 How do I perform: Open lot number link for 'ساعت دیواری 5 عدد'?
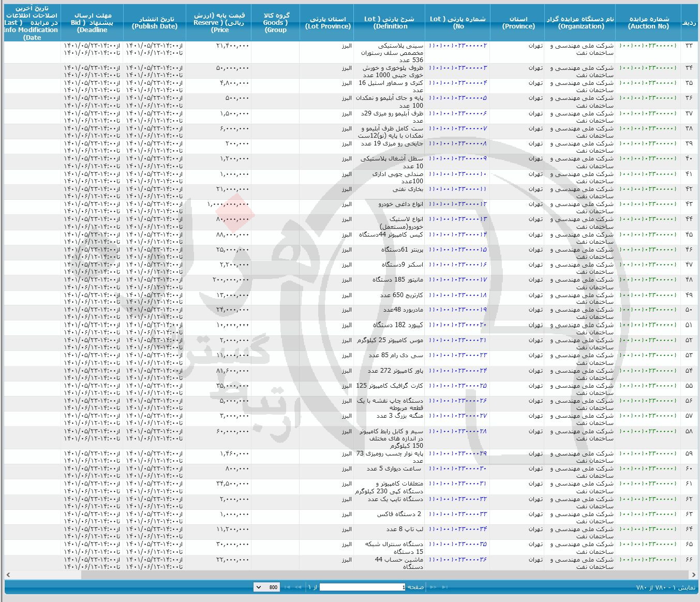point(458,469)
